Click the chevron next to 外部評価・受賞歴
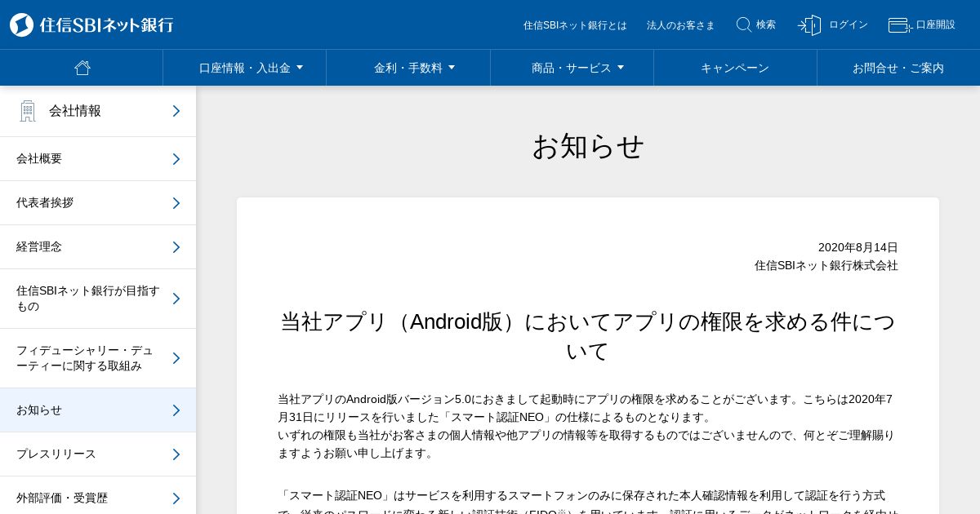This screenshot has height=514, width=980. [176, 498]
